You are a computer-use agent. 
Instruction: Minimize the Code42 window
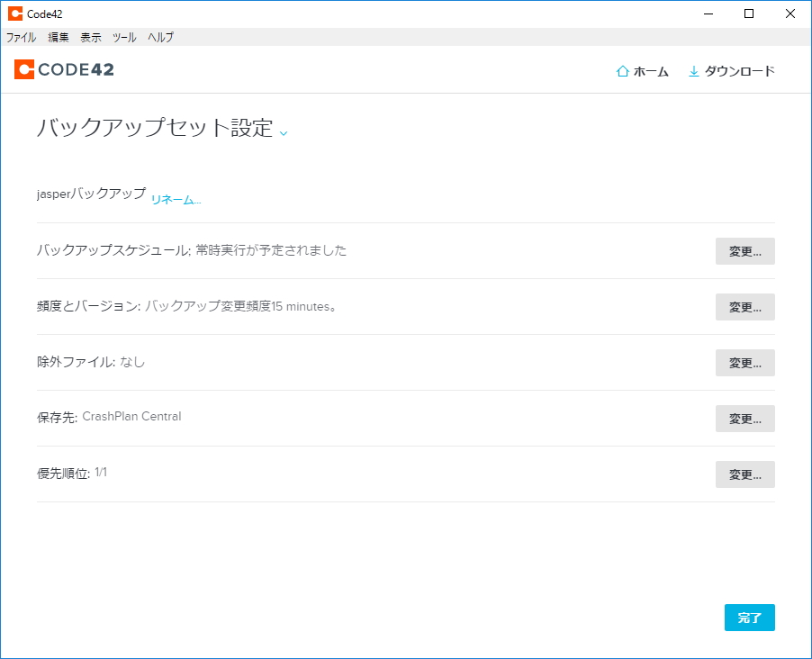coord(707,14)
